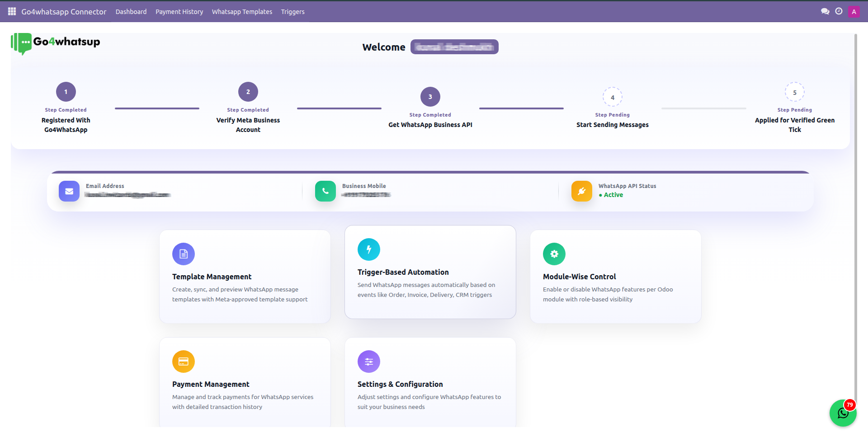868x437 pixels.
Task: Go to the Dashboard menu
Action: (x=131, y=12)
